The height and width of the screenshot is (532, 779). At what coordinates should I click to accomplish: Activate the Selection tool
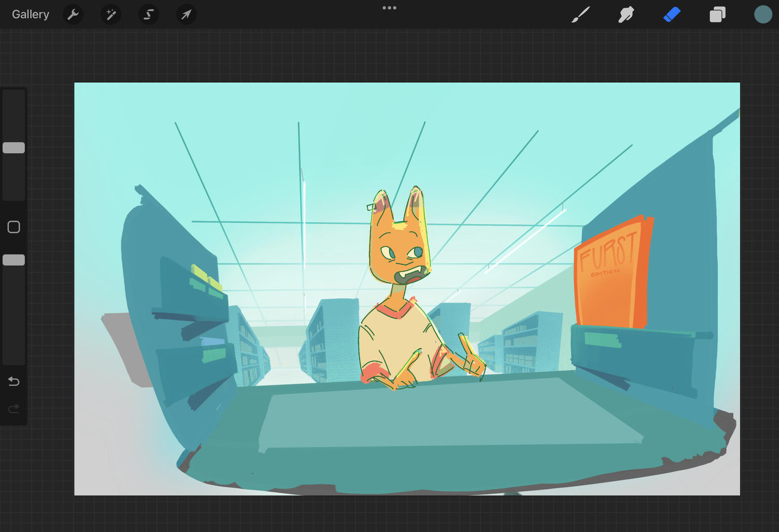(148, 14)
